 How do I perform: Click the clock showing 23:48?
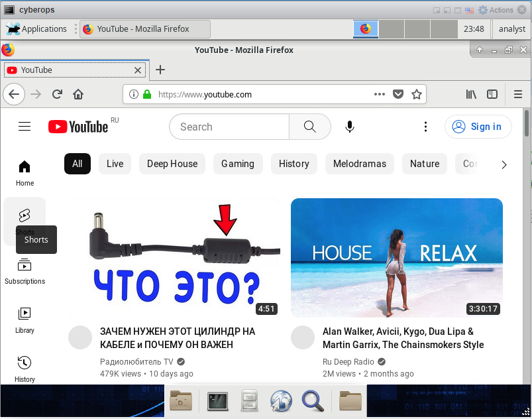[x=474, y=29]
